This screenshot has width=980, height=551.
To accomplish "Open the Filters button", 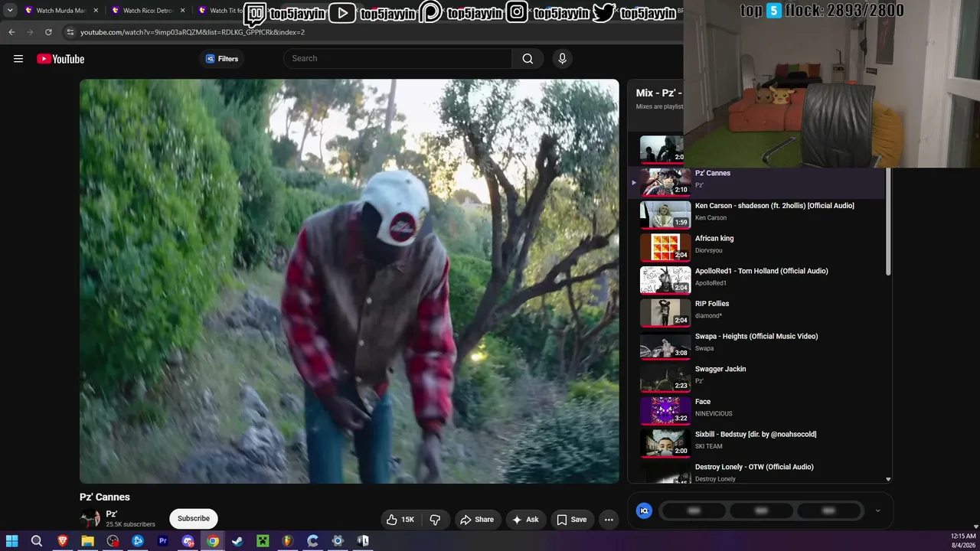I will tap(222, 59).
